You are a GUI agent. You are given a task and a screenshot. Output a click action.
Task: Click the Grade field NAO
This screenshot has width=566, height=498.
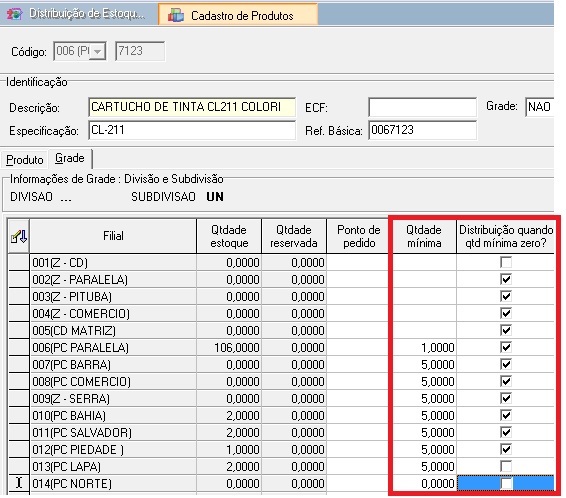point(540,107)
